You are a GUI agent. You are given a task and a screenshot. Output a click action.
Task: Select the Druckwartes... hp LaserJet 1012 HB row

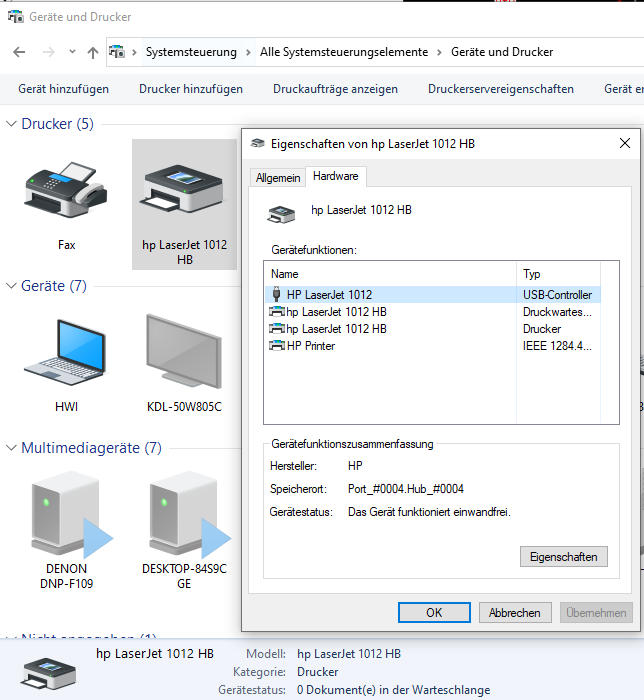click(x=432, y=312)
